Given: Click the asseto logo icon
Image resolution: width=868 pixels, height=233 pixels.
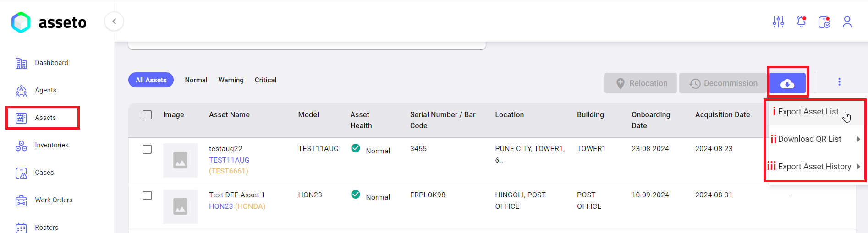Looking at the screenshot, I should (21, 22).
